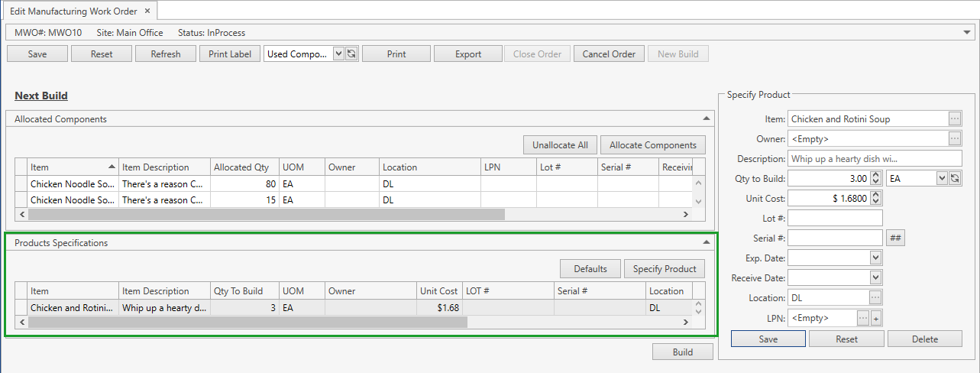Screen dimensions: 980x373
Task: Click the Allocate Components button
Action: click(652, 145)
